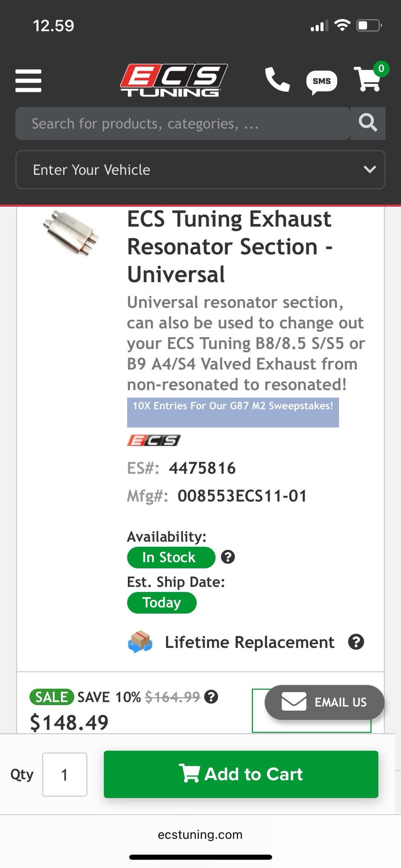
Task: Tap the ECS Tuning Exhaust Resonator title
Action: [229, 246]
